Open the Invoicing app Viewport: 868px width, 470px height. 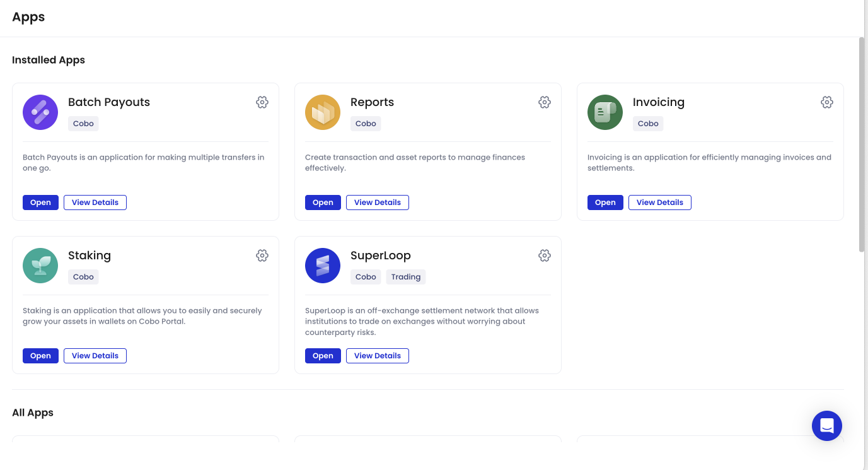click(605, 203)
